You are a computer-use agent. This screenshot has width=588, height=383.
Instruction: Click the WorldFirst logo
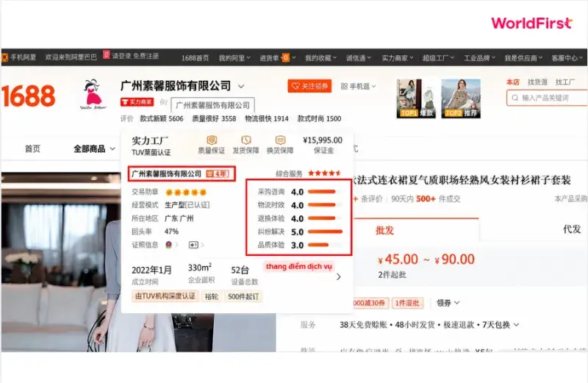pos(531,24)
